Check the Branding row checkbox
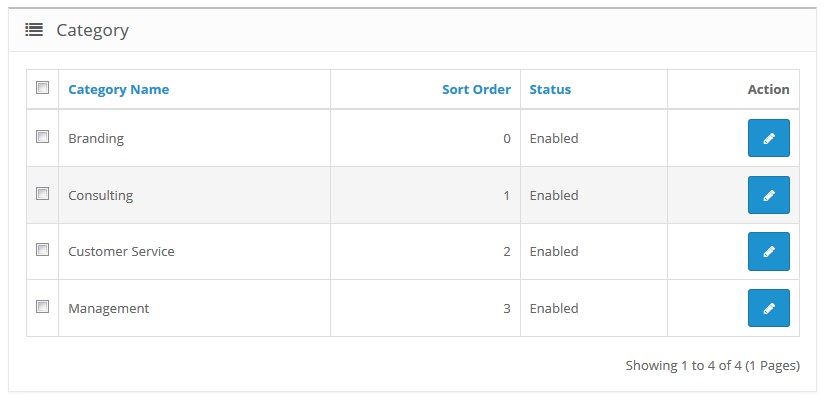825x400 pixels. pyautogui.click(x=43, y=137)
